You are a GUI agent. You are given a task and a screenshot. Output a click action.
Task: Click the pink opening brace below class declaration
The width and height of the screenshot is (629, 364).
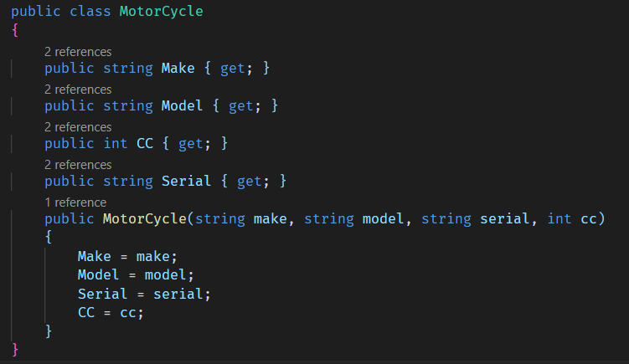pos(15,32)
